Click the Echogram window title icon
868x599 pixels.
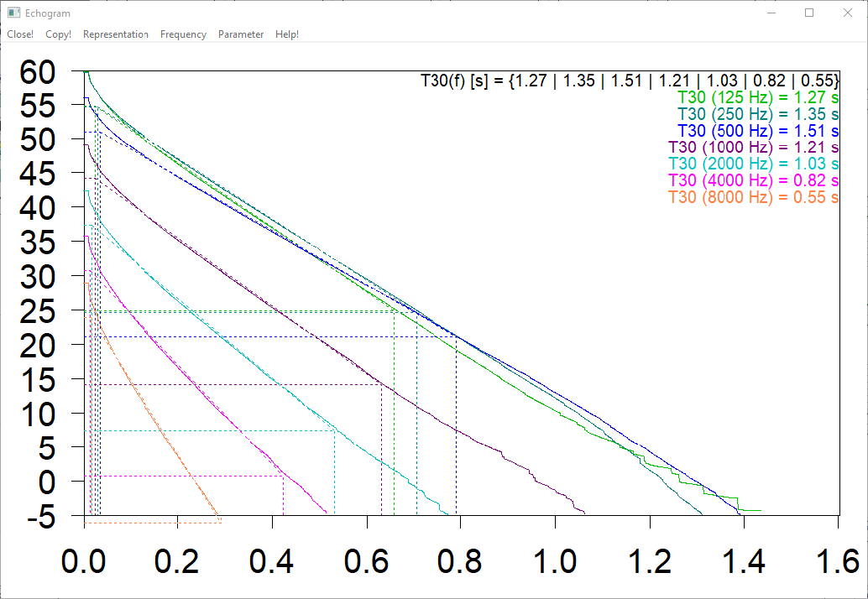pyautogui.click(x=13, y=13)
